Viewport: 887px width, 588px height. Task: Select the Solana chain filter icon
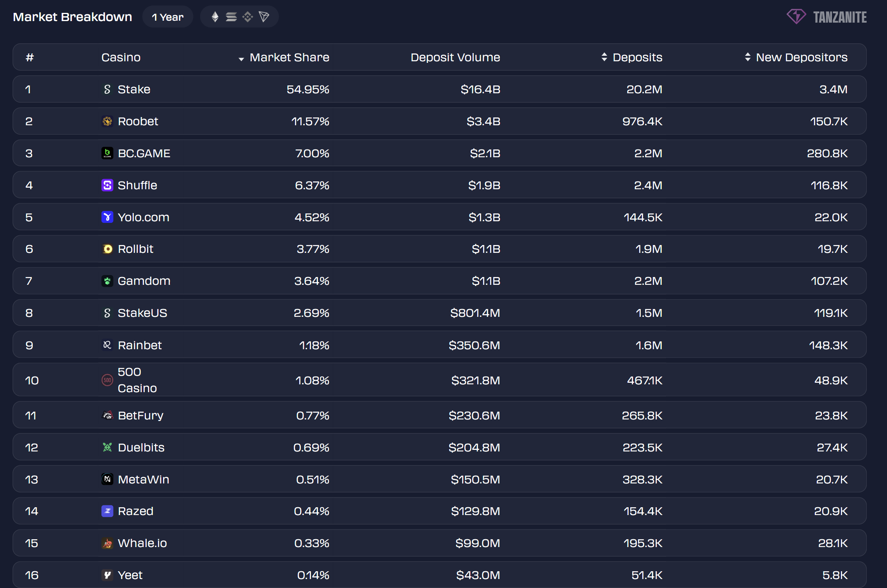(231, 17)
